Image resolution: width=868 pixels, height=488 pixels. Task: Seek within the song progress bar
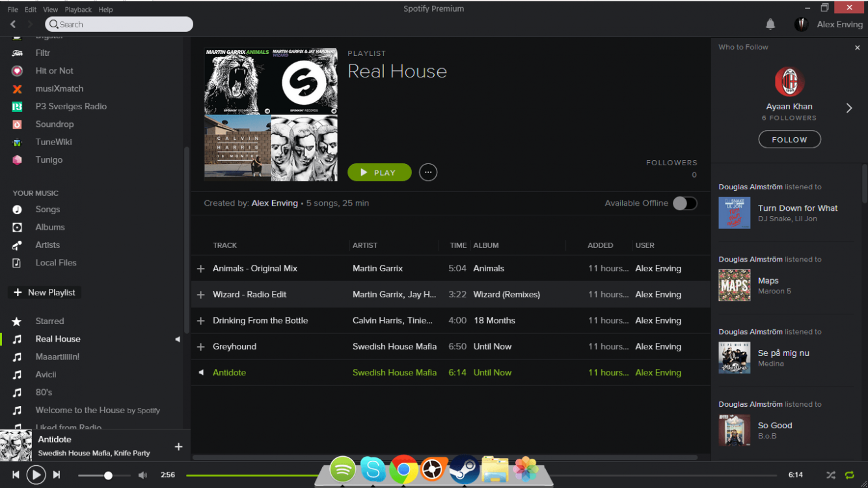pyautogui.click(x=481, y=476)
